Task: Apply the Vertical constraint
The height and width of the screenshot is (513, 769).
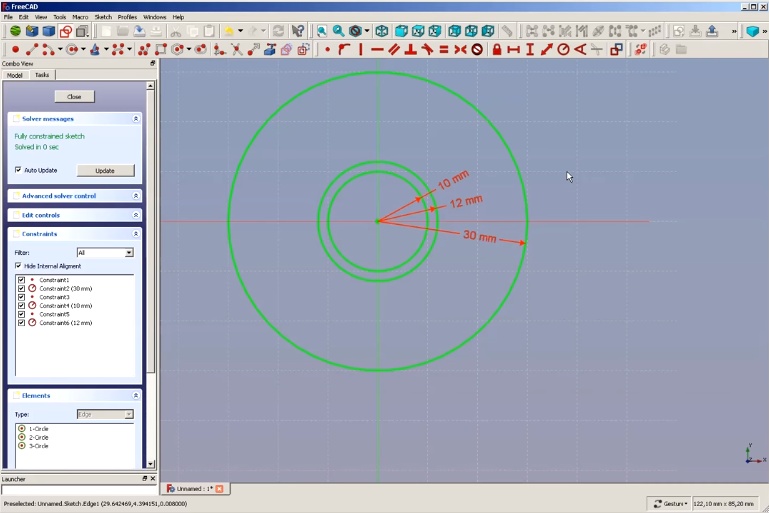Action: tap(361, 50)
